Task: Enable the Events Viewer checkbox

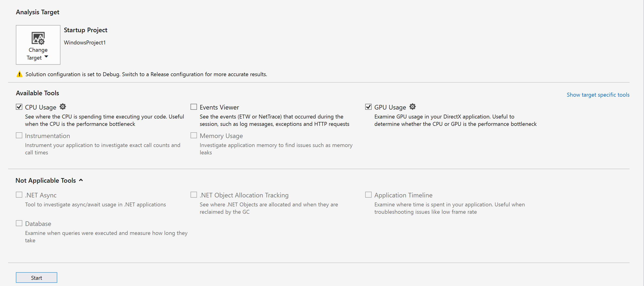Action: (194, 107)
